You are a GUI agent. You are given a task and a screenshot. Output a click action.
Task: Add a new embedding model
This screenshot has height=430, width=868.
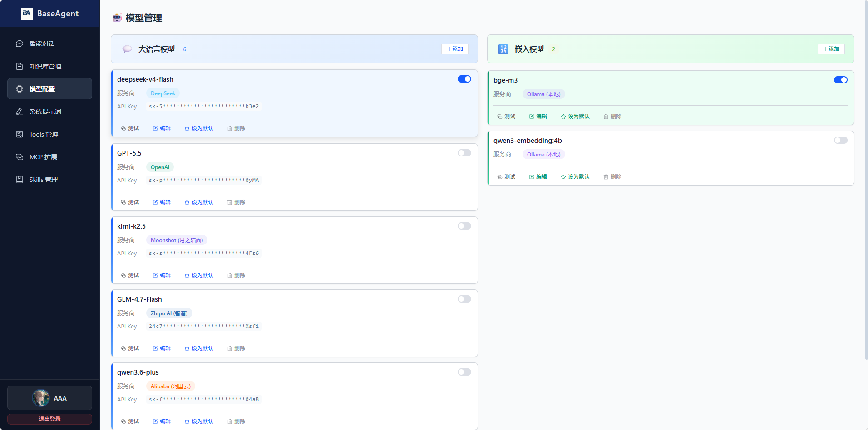831,49
